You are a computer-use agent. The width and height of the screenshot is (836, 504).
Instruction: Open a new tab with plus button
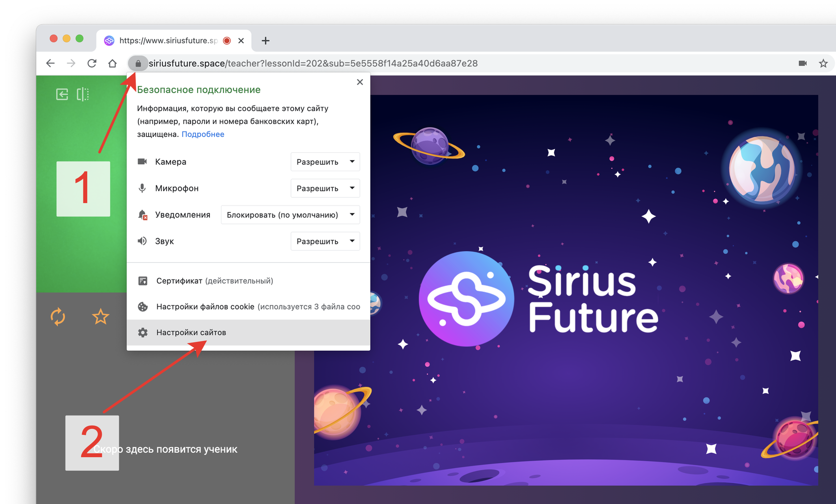tap(266, 41)
